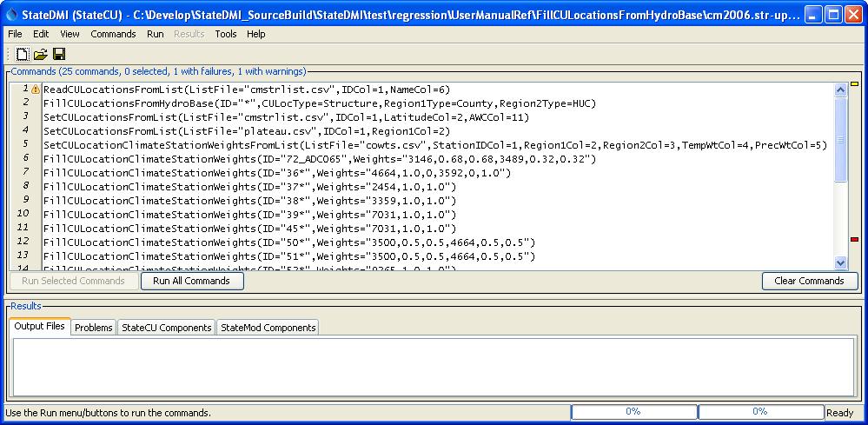Open the File menu
This screenshot has width=868, height=425.
tap(15, 34)
